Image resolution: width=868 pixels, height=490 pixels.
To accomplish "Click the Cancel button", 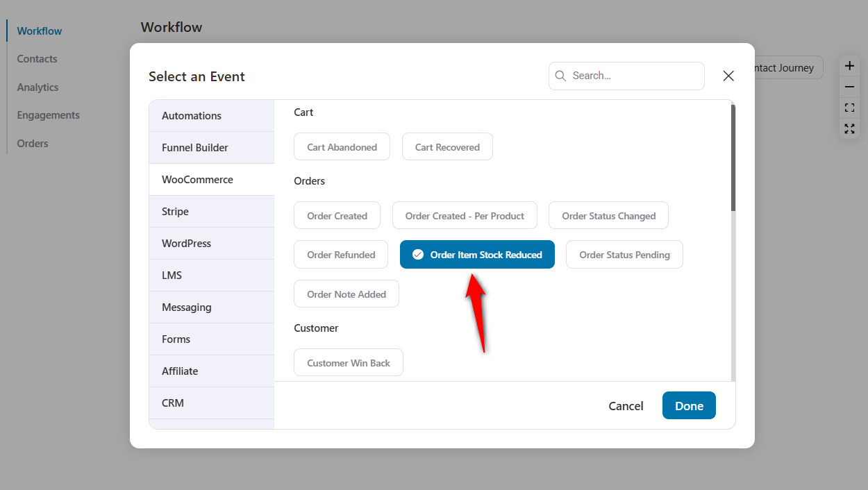I will point(626,406).
